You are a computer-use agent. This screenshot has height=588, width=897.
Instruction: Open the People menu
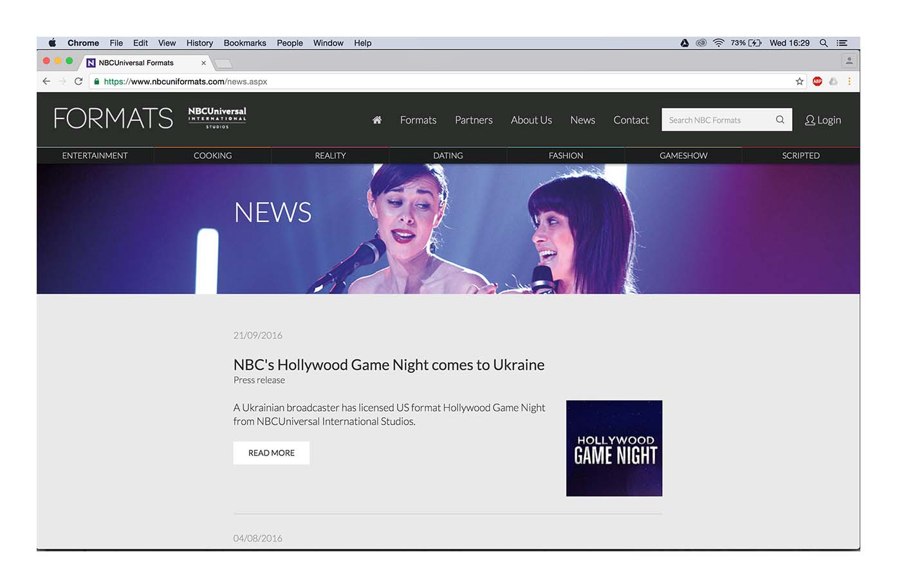point(290,43)
